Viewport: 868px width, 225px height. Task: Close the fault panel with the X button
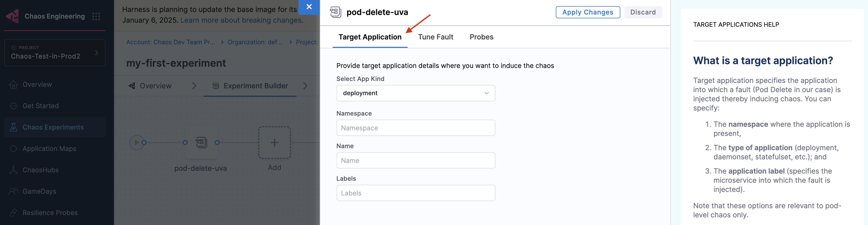[309, 7]
